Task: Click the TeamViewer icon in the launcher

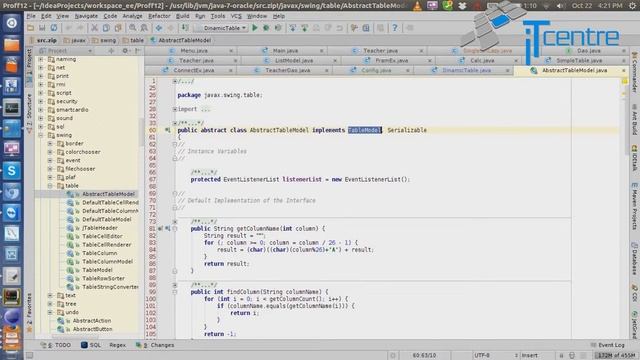Action: 11,212
